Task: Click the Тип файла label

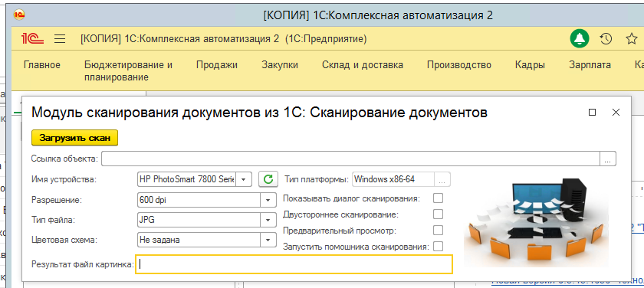Action: pos(53,220)
